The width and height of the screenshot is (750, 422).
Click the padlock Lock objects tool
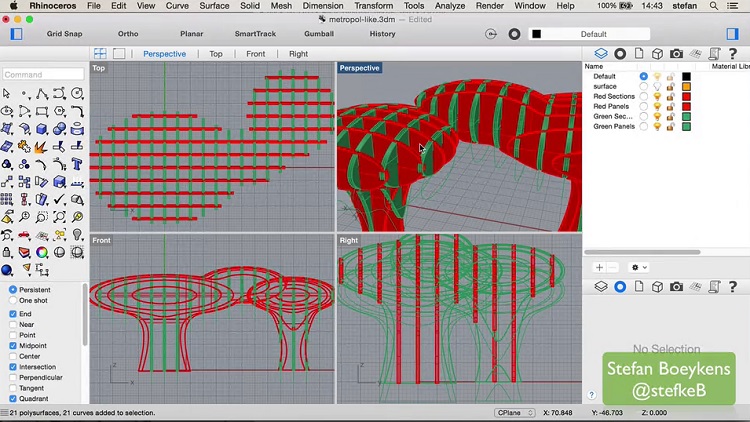7,252
